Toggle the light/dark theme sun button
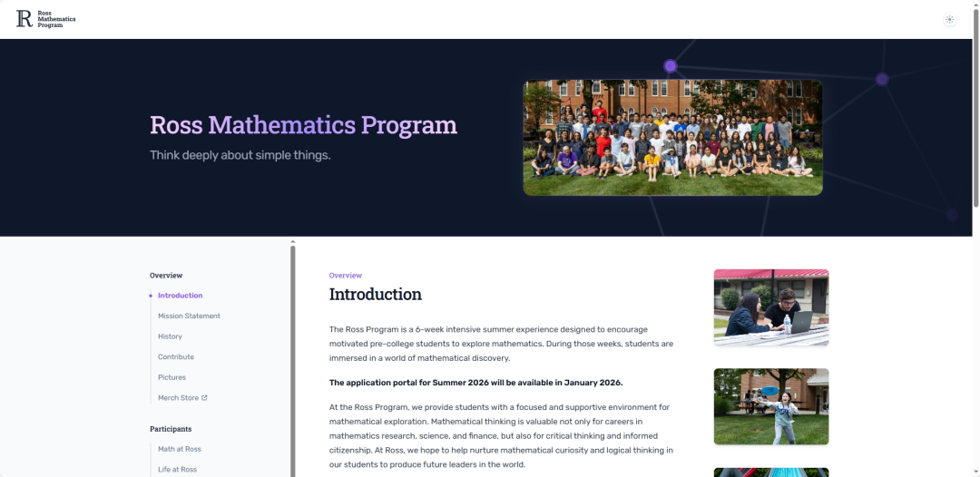Screen dimensions: 980x477 pyautogui.click(x=949, y=19)
